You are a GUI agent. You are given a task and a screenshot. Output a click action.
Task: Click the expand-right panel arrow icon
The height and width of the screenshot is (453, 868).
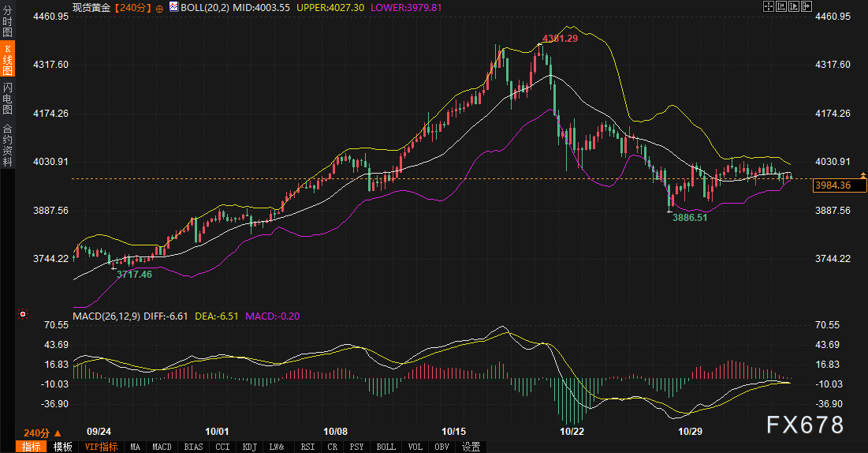(x=807, y=6)
